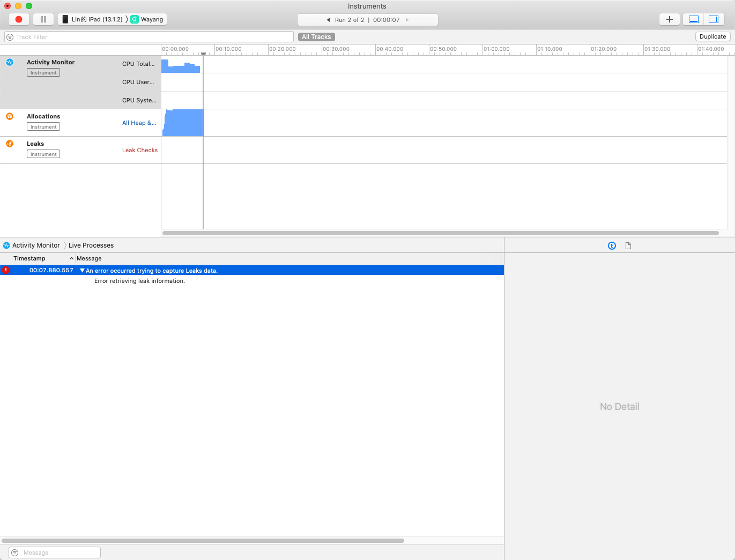Click the timeline playhead marker

203,53
